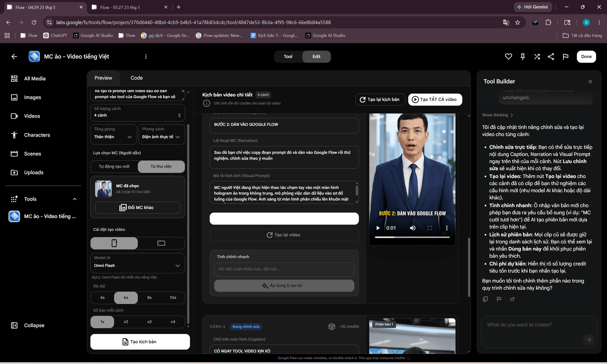Click the Cảnh 4 credits cube icon
607x364 pixels.
tap(332, 326)
